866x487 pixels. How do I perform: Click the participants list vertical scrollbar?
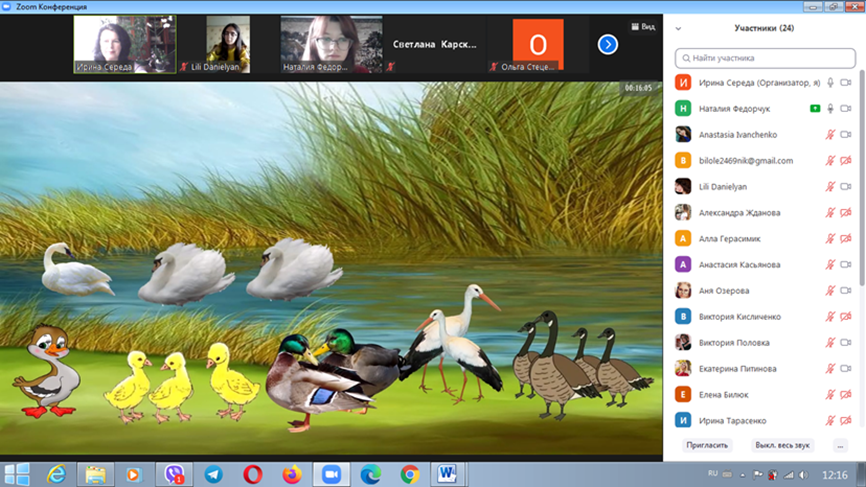(x=861, y=200)
